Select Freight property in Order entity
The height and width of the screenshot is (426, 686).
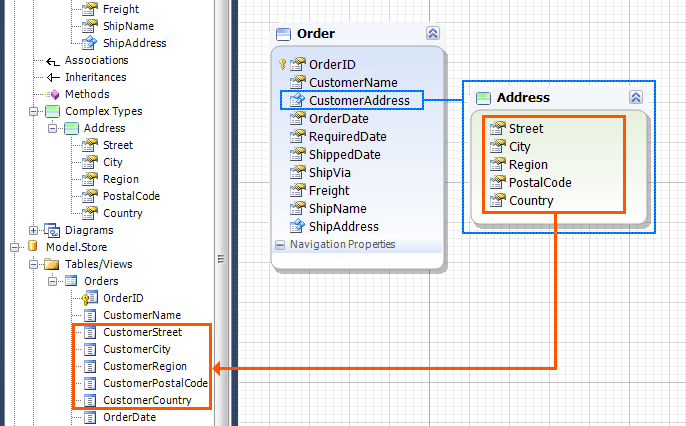coord(329,191)
